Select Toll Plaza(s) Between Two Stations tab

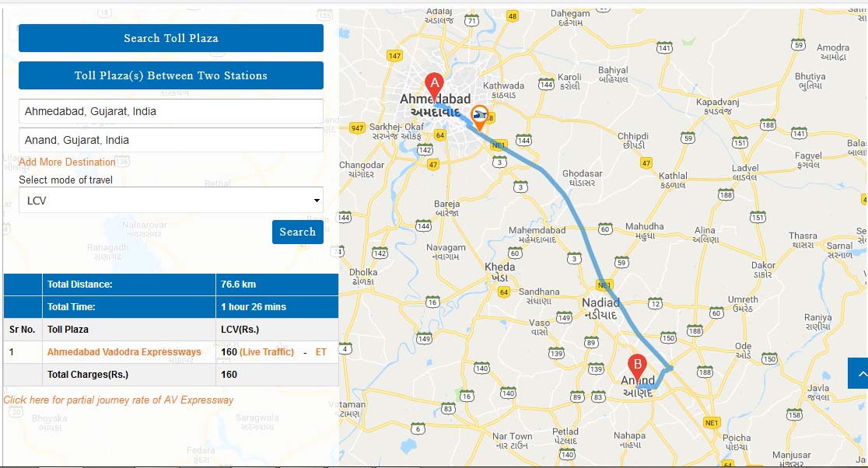[x=171, y=75]
